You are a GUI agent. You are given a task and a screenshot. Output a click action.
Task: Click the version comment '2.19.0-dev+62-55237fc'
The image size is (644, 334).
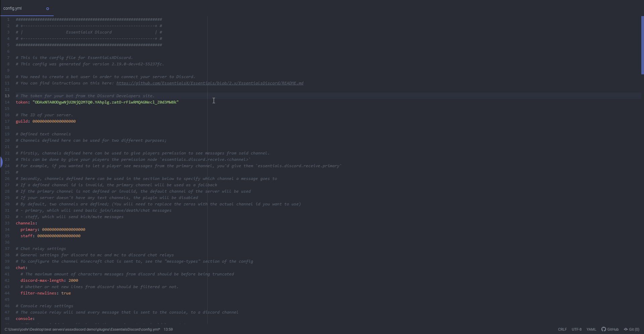[138, 64]
